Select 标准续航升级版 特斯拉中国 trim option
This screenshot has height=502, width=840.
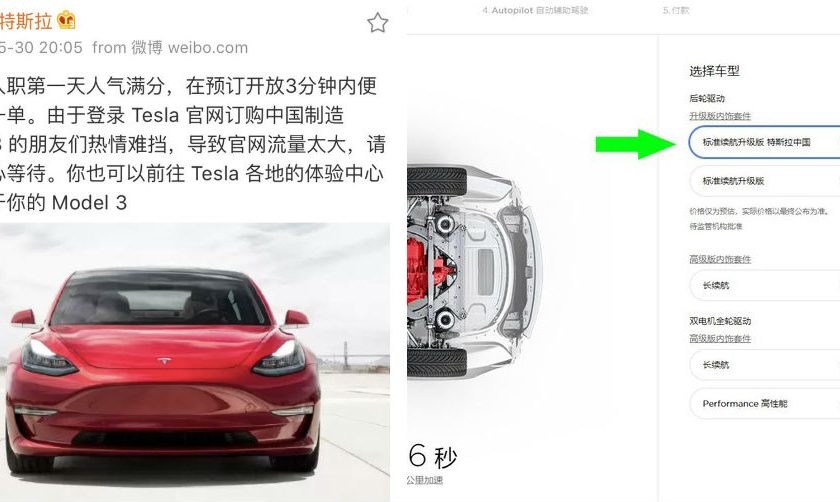764,142
